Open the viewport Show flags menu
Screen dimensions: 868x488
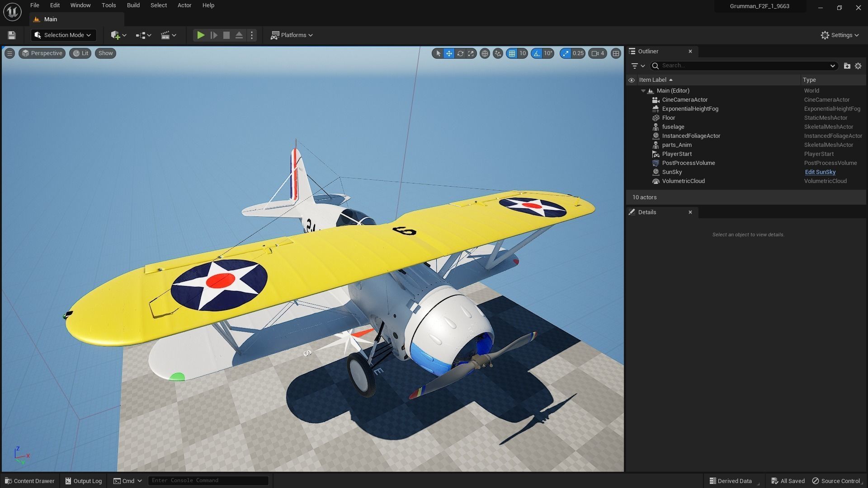point(105,53)
